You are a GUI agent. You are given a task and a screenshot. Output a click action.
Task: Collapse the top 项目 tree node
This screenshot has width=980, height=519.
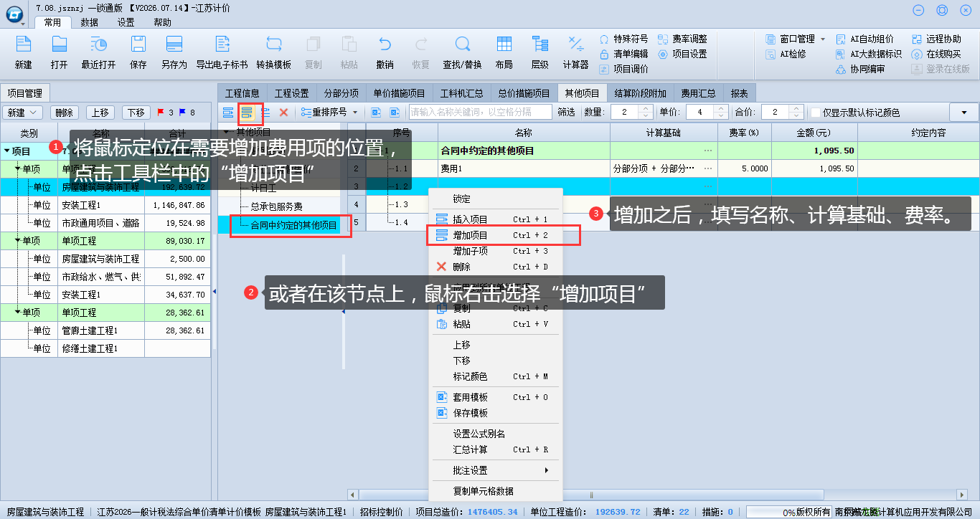(7, 151)
